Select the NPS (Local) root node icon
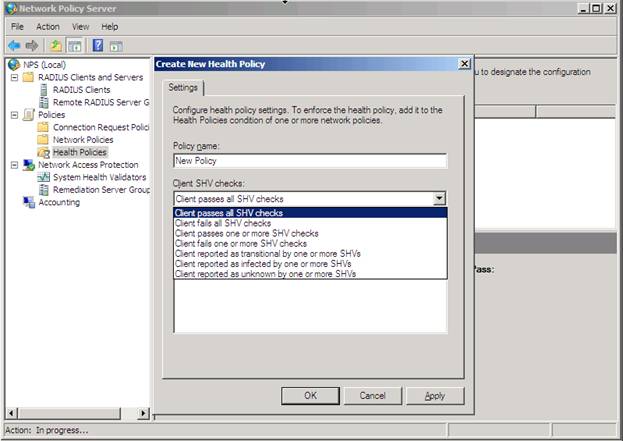 coord(13,65)
